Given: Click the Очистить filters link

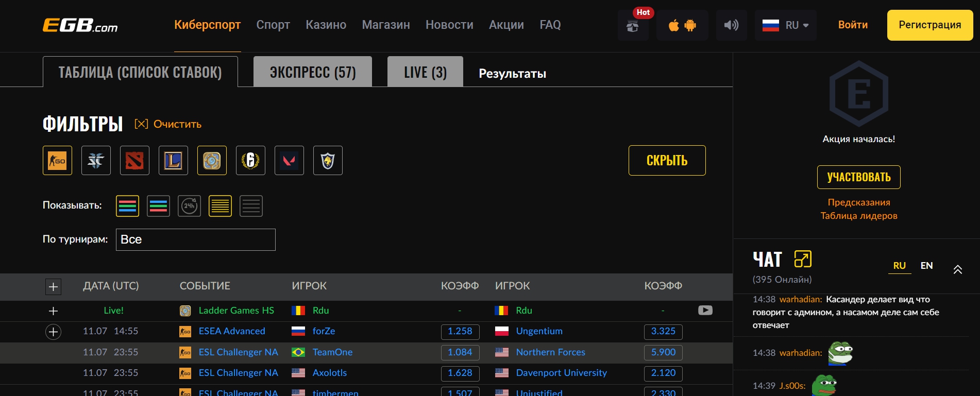Looking at the screenshot, I should pos(168,124).
